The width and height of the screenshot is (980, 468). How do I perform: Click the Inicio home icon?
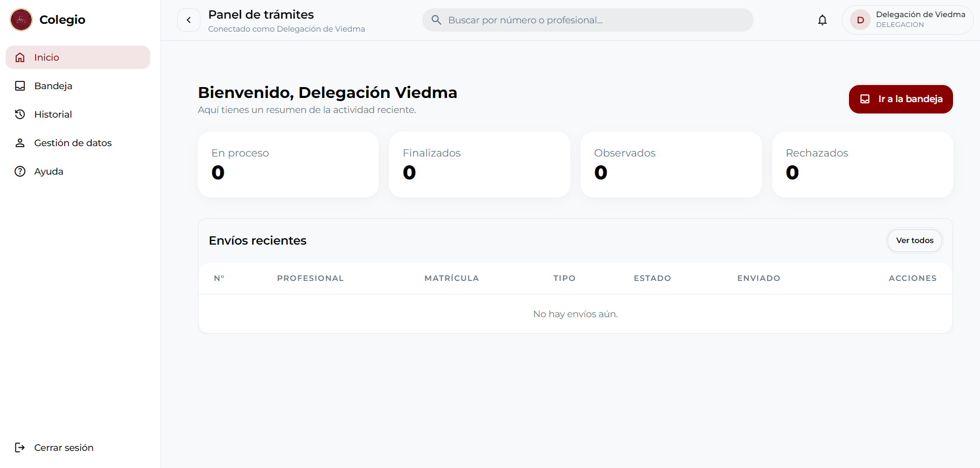tap(20, 58)
